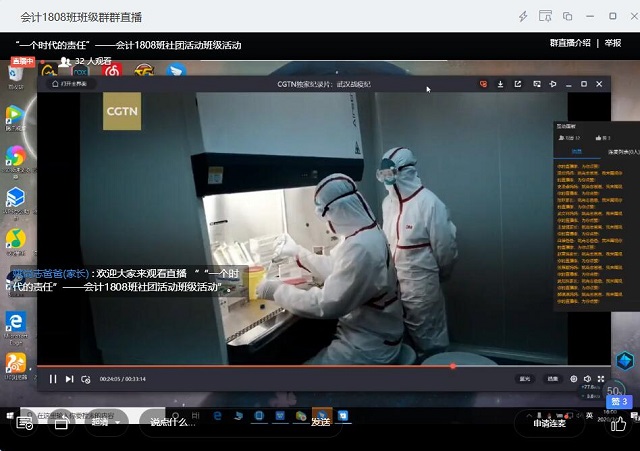Click the NetEase Cloud Music red icon
This screenshot has width=640, height=451.
[x=113, y=70]
